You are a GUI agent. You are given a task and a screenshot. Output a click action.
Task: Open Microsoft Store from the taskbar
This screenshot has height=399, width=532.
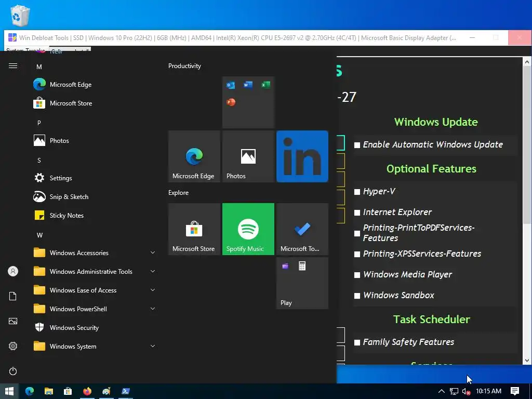pos(68,391)
